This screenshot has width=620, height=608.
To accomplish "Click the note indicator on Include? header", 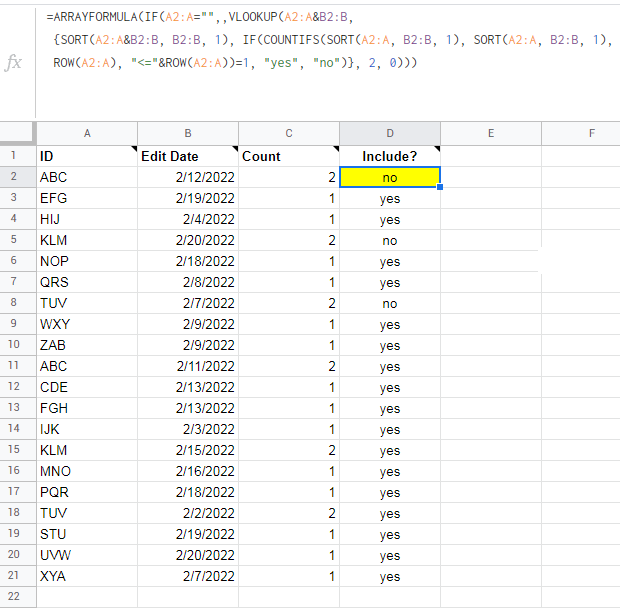I will [x=437, y=148].
